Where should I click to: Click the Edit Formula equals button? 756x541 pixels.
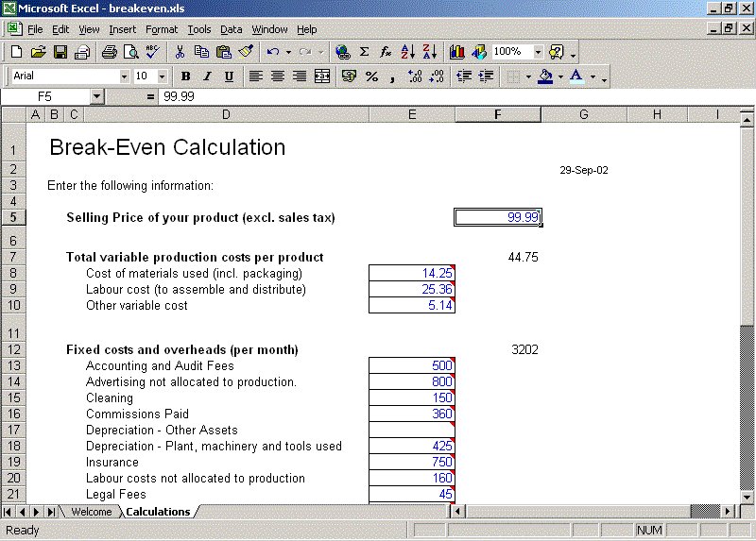150,96
